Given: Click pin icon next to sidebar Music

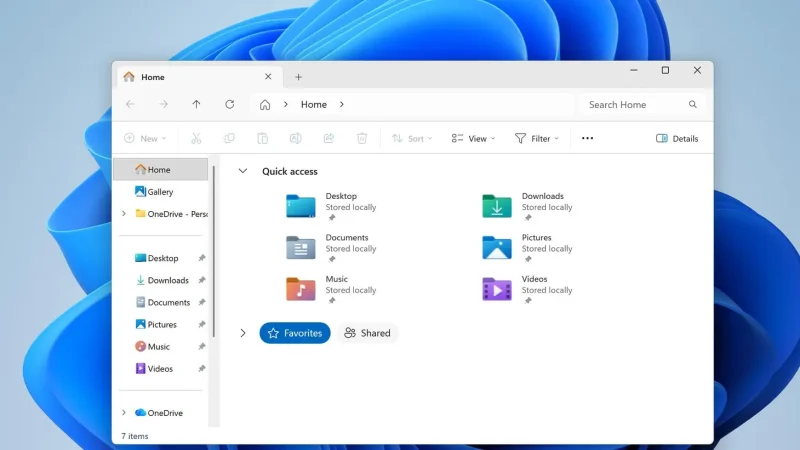Looking at the screenshot, I should tap(202, 346).
